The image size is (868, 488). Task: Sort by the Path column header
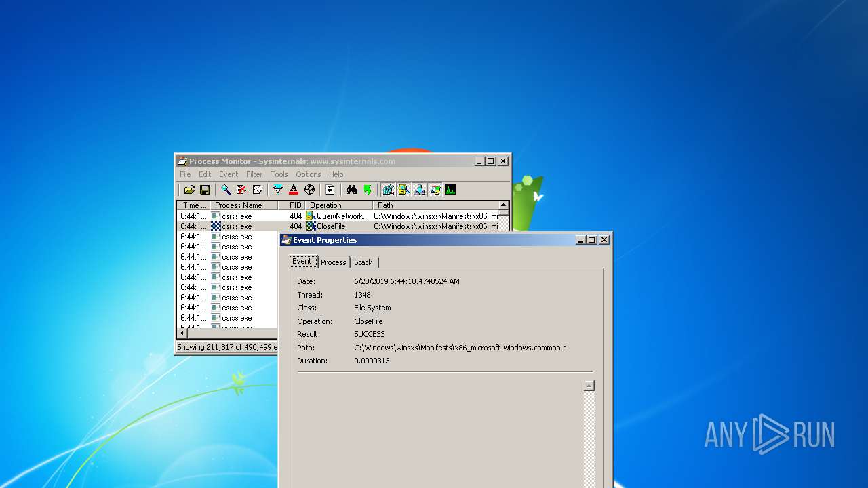point(435,205)
